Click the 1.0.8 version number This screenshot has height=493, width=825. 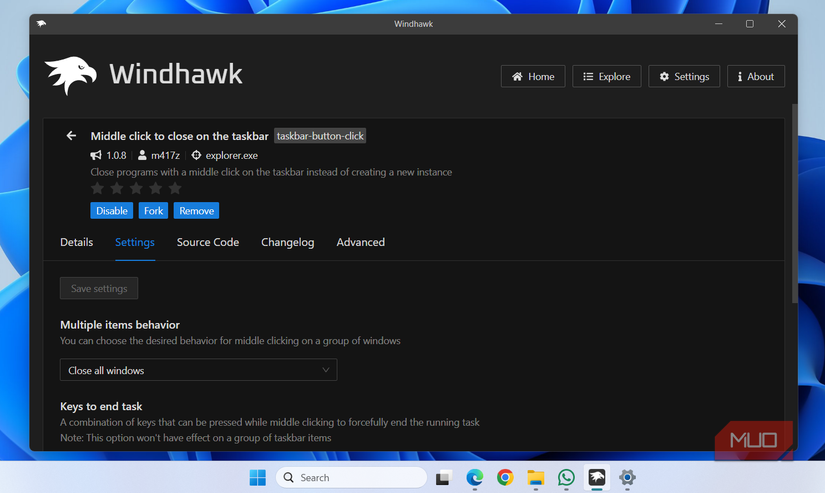click(x=116, y=155)
